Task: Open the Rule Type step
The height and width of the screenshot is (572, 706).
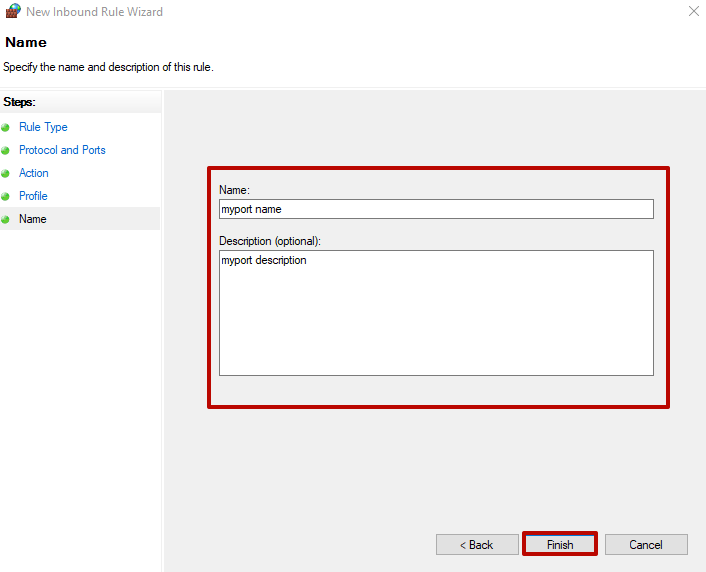Action: coord(43,127)
